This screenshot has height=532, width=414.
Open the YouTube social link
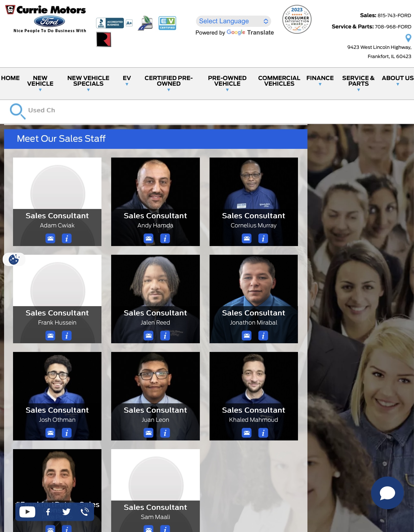click(x=27, y=512)
